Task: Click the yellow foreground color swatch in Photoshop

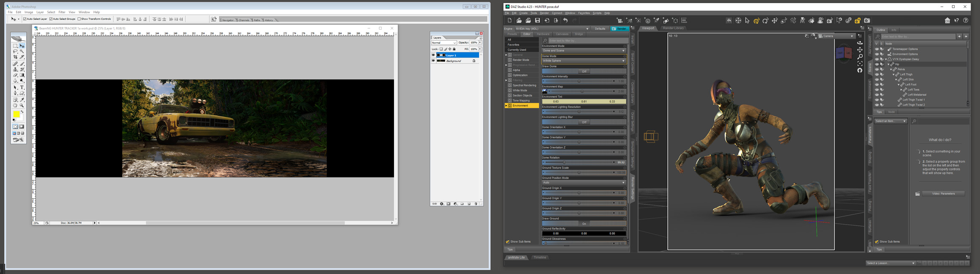Action: (16, 114)
